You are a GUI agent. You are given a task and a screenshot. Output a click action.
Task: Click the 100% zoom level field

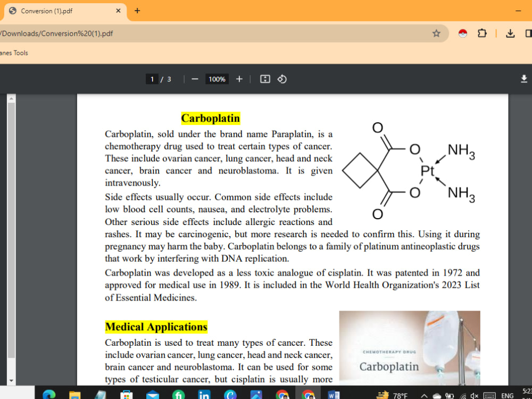point(217,79)
